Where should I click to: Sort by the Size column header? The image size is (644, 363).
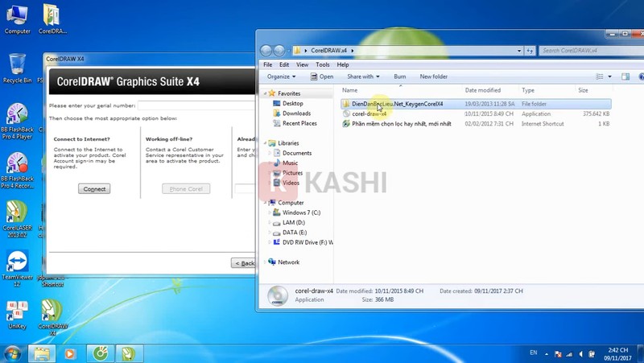click(583, 90)
